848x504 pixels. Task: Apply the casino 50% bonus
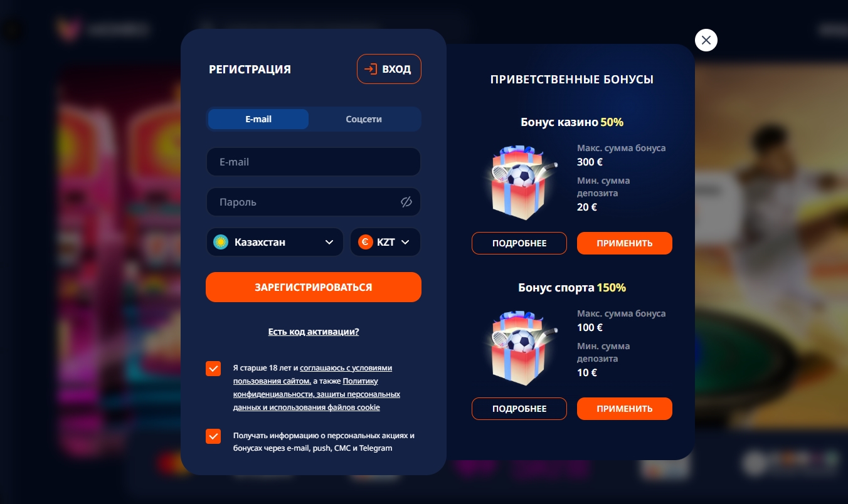(x=625, y=243)
